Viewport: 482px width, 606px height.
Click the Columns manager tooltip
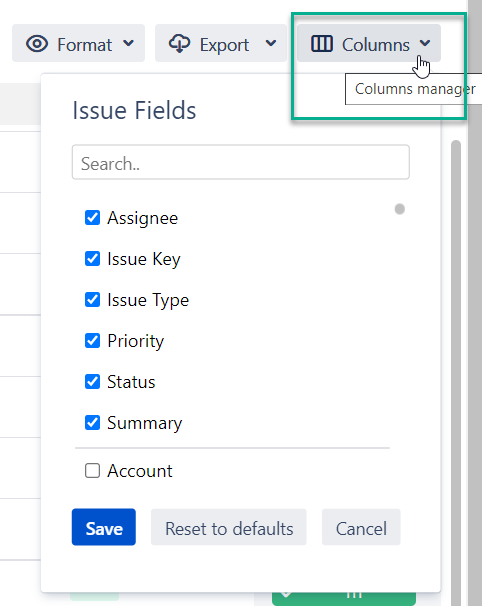coord(414,89)
